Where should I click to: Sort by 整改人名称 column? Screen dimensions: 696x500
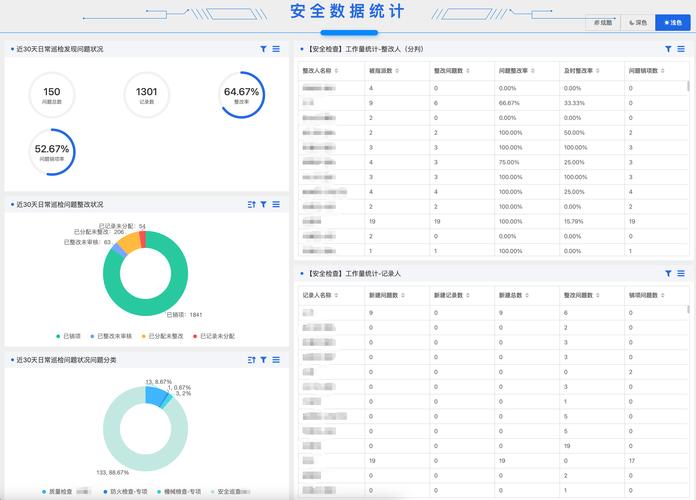(x=336, y=71)
